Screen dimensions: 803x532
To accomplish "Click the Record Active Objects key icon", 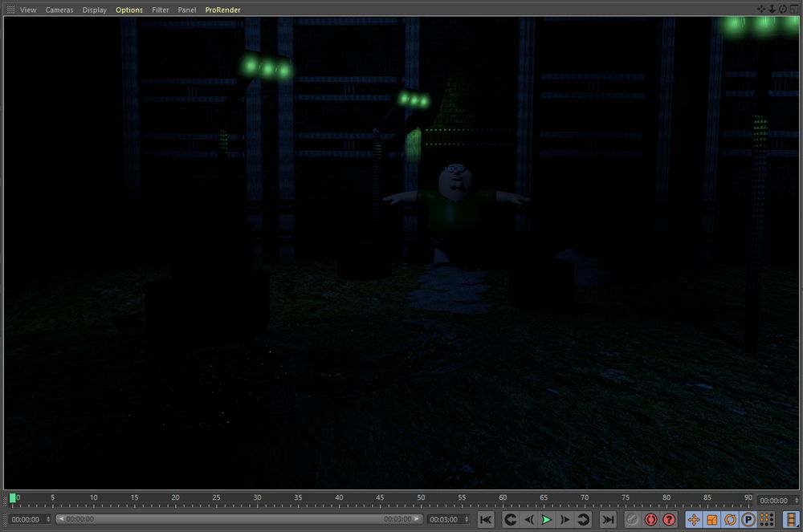I will (633, 520).
